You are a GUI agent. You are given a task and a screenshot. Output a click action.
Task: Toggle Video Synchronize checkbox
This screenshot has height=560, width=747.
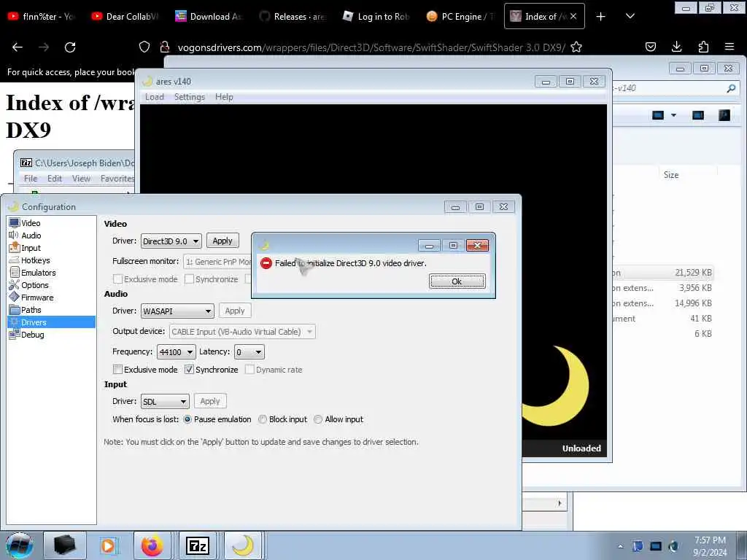click(x=189, y=279)
